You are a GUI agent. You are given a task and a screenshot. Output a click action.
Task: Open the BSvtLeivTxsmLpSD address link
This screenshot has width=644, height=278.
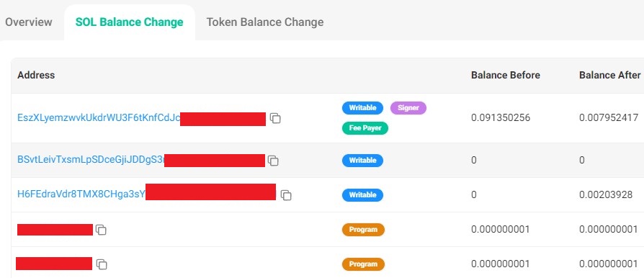[91, 160]
